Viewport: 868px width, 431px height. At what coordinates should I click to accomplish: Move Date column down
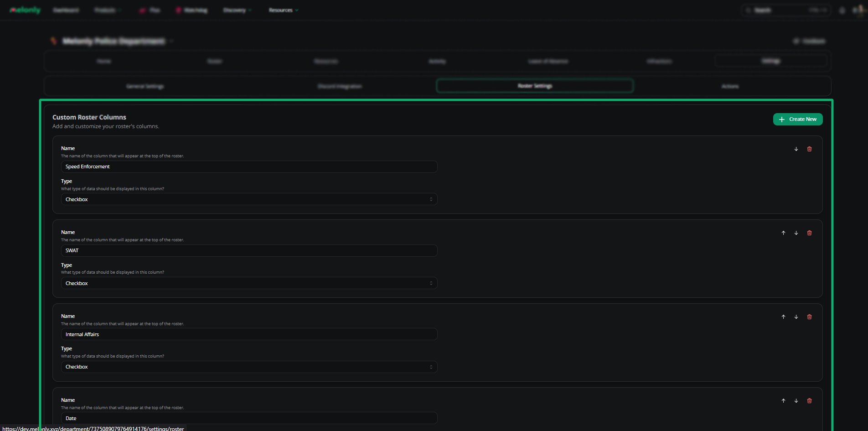(x=796, y=401)
